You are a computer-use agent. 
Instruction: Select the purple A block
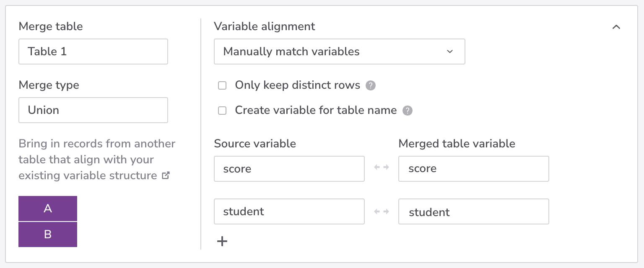click(x=48, y=209)
